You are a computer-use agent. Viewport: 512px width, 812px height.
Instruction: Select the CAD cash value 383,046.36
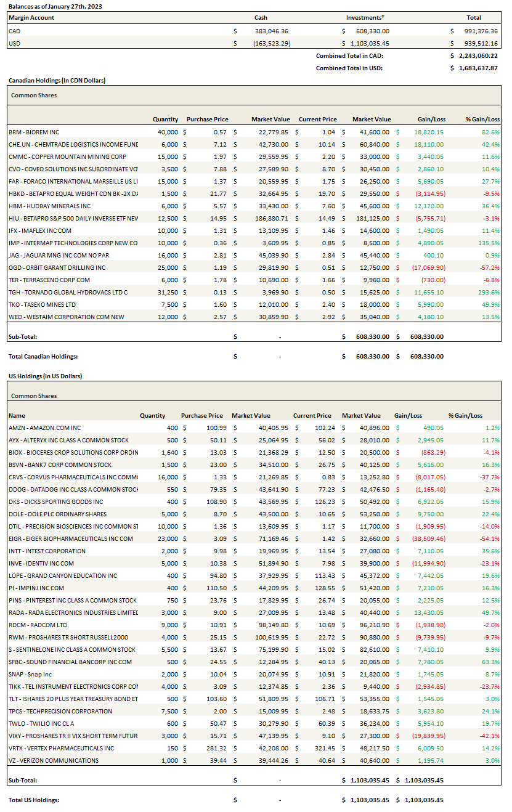pyautogui.click(x=271, y=30)
